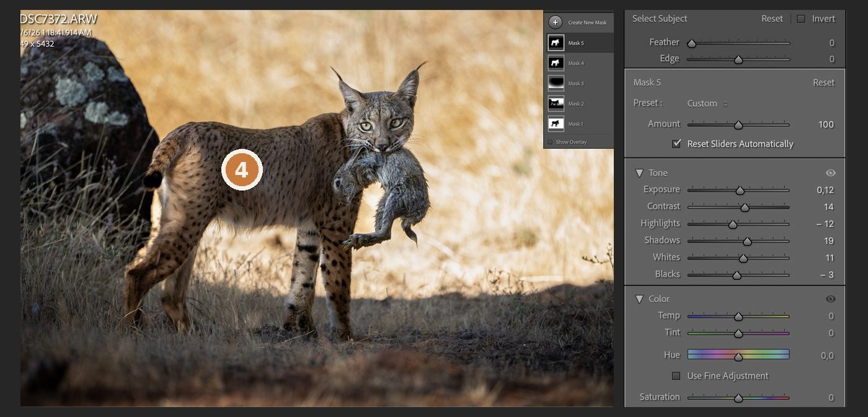This screenshot has height=417, width=868.
Task: Click the Blacks value -3
Action: coord(827,274)
